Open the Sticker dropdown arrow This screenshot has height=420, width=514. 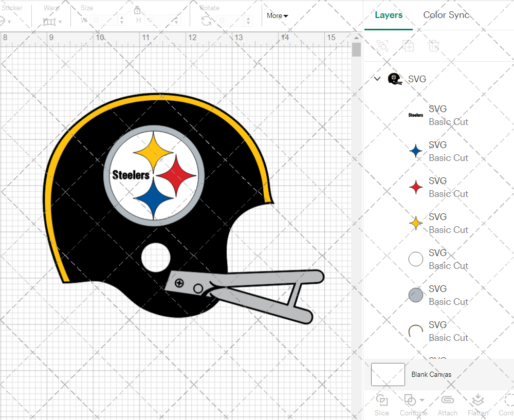[x=9, y=22]
